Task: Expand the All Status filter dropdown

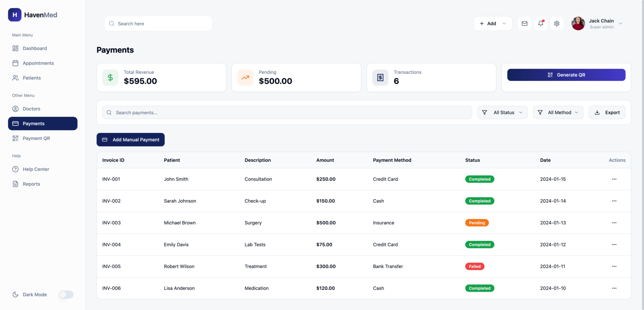Action: click(502, 112)
